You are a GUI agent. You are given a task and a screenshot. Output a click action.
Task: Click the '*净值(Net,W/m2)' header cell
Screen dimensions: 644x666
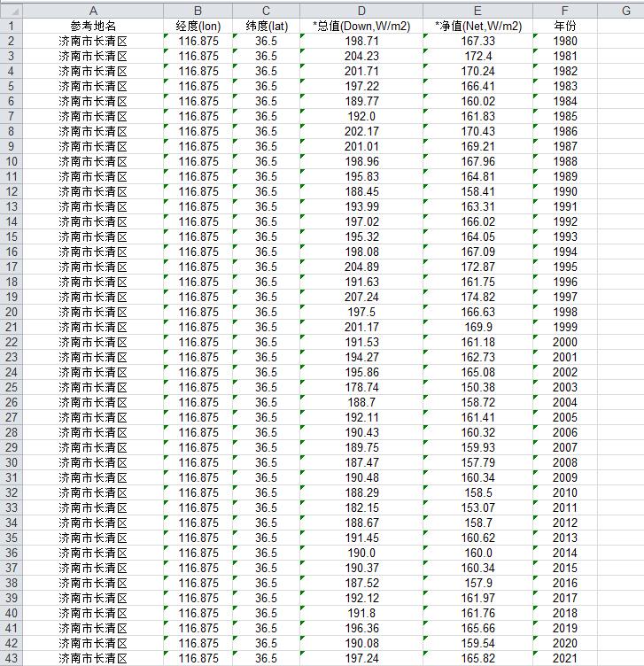click(477, 26)
